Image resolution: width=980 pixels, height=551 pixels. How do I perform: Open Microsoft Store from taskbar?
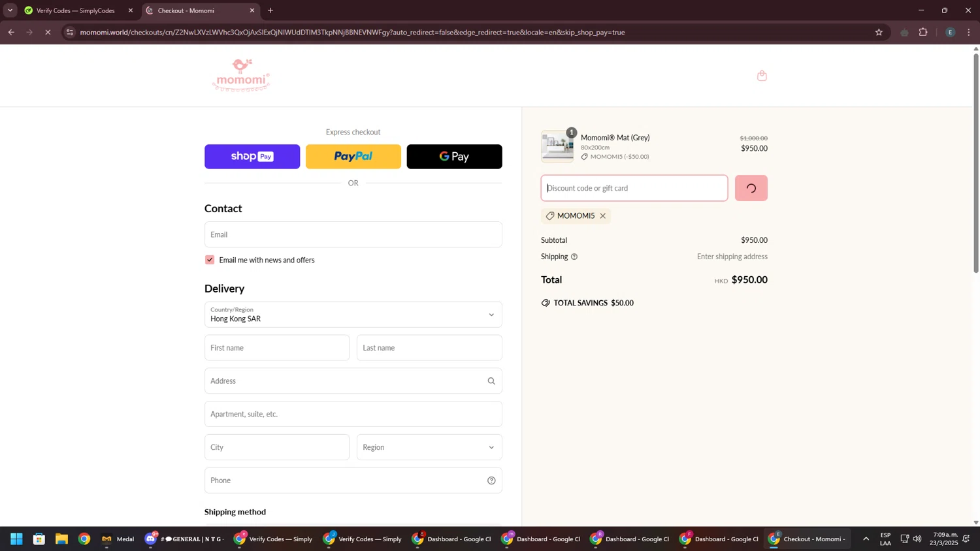pos(39,539)
